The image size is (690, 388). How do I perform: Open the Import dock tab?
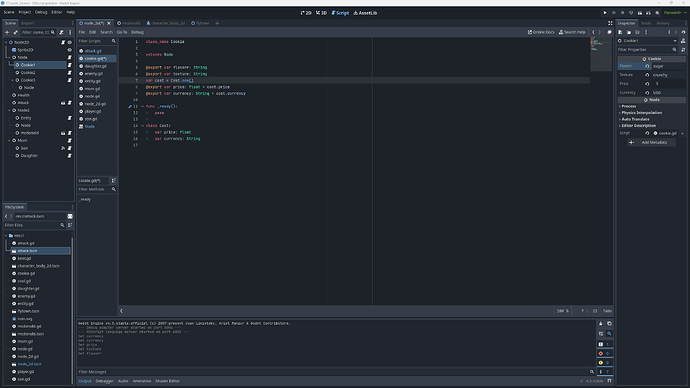pos(27,23)
